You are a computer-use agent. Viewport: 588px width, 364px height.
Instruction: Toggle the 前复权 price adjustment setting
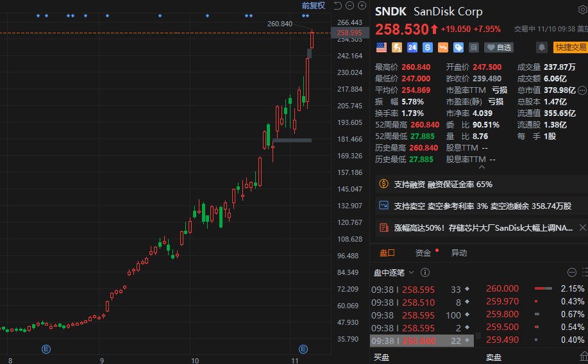click(314, 6)
